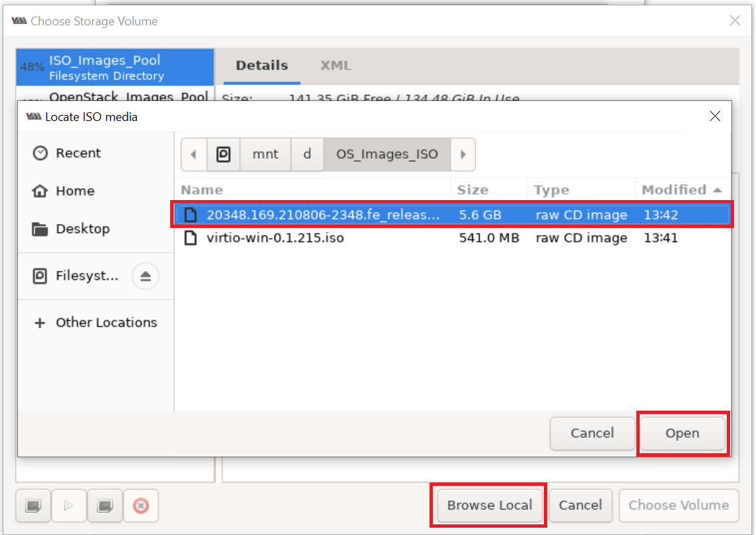Click the pool icon between play and delete

point(104,506)
